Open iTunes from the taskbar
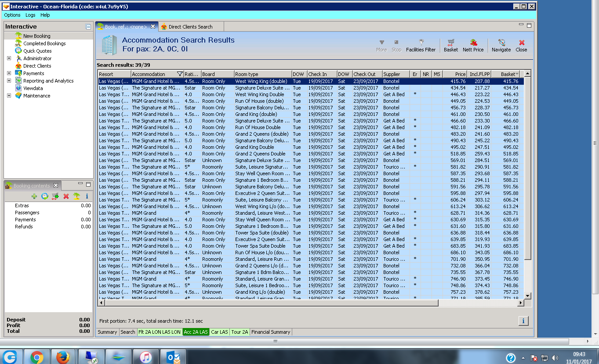Screen dimensions: 599x364 click(145, 357)
